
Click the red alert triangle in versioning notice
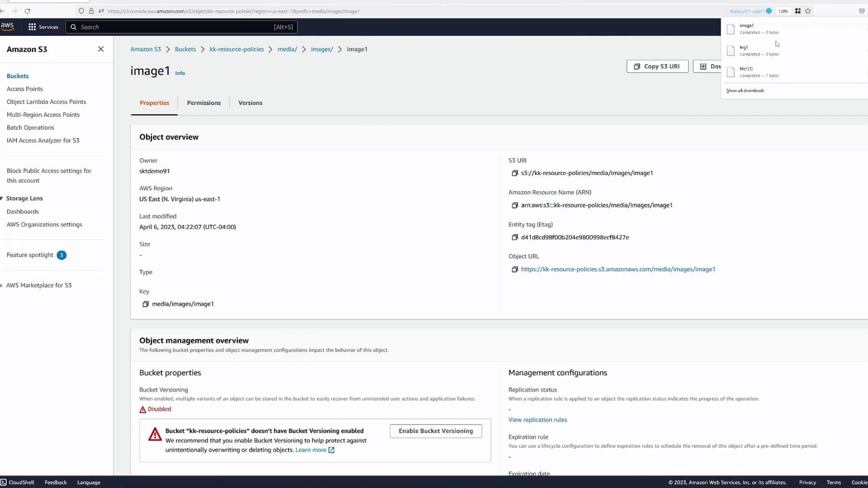point(155,434)
